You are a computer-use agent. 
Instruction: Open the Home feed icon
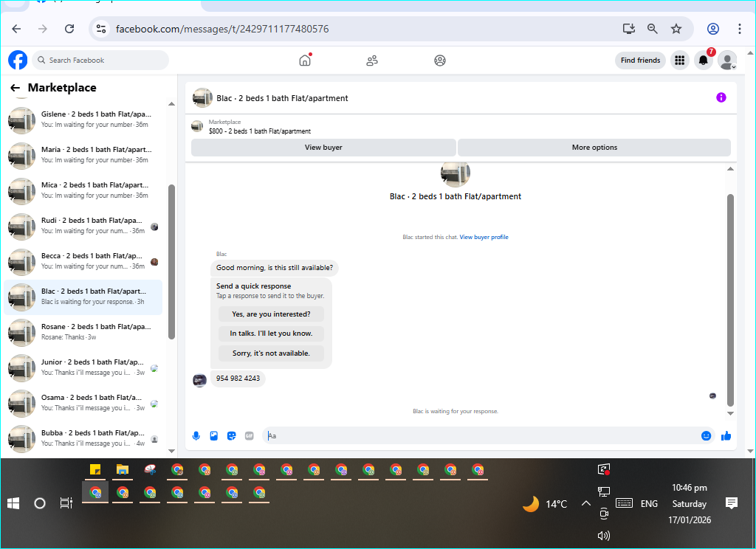tap(305, 61)
